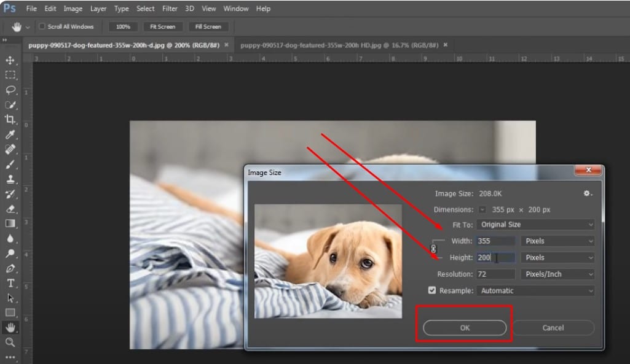Open the Fit To dropdown
The image size is (630, 364).
(x=535, y=225)
